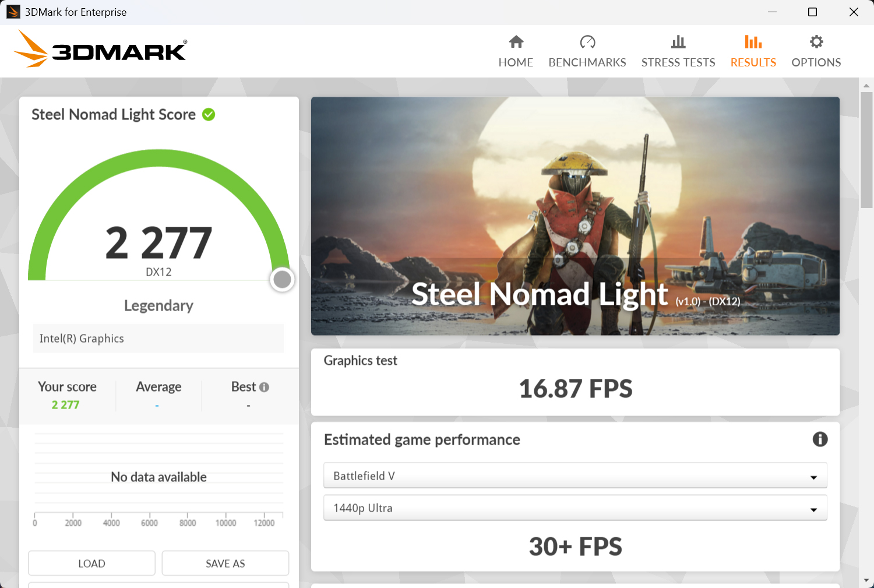Click the 3DMark taskbar app icon
This screenshot has height=588, width=874.
[x=12, y=12]
